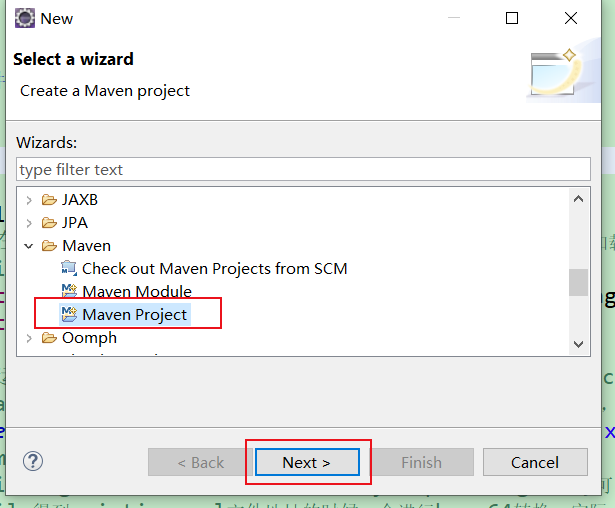Screen dimensions: 615x508
Task: Click the Check out Maven Projects icon
Action: pos(68,269)
